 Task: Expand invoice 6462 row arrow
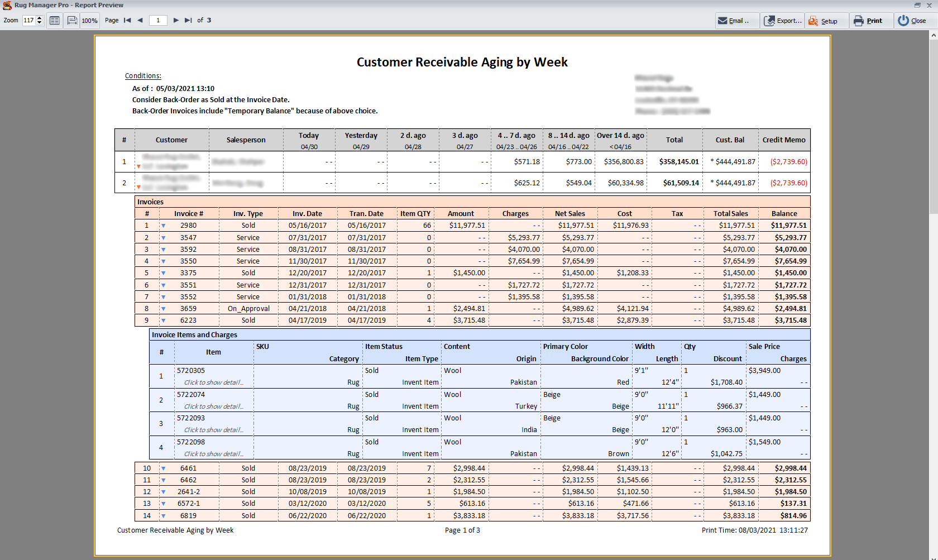(x=164, y=480)
